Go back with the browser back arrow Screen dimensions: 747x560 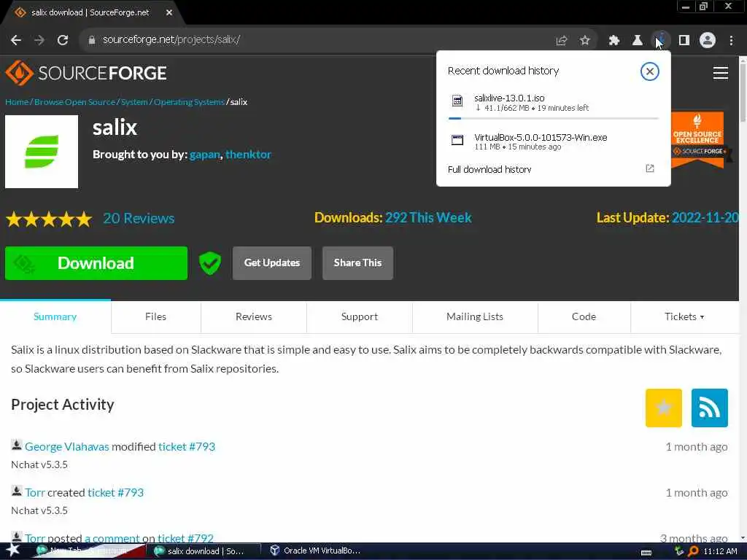tap(16, 40)
